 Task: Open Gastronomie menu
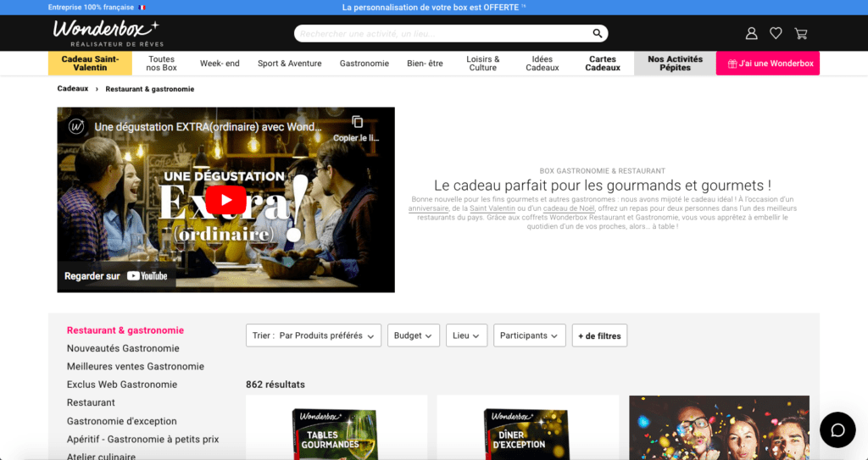(364, 63)
